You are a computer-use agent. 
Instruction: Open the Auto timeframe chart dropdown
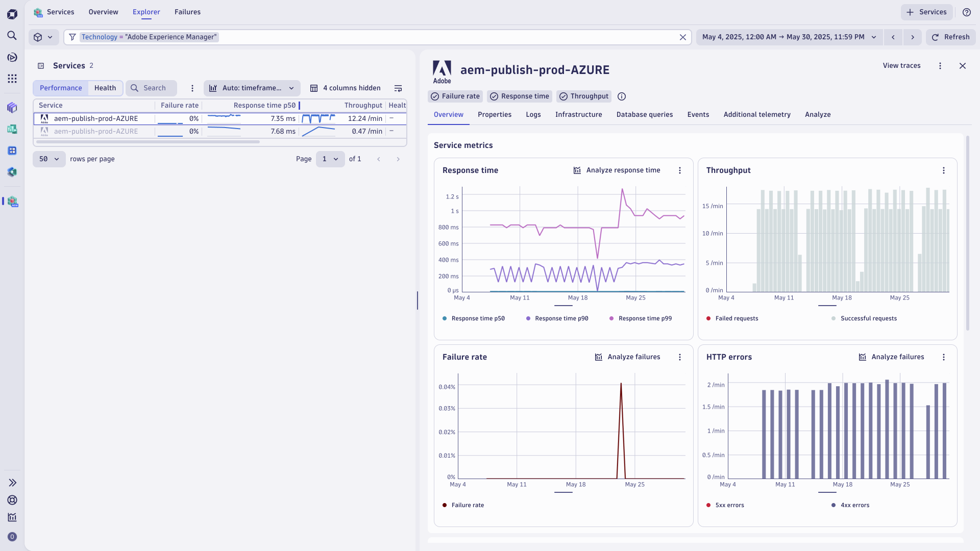tap(252, 88)
